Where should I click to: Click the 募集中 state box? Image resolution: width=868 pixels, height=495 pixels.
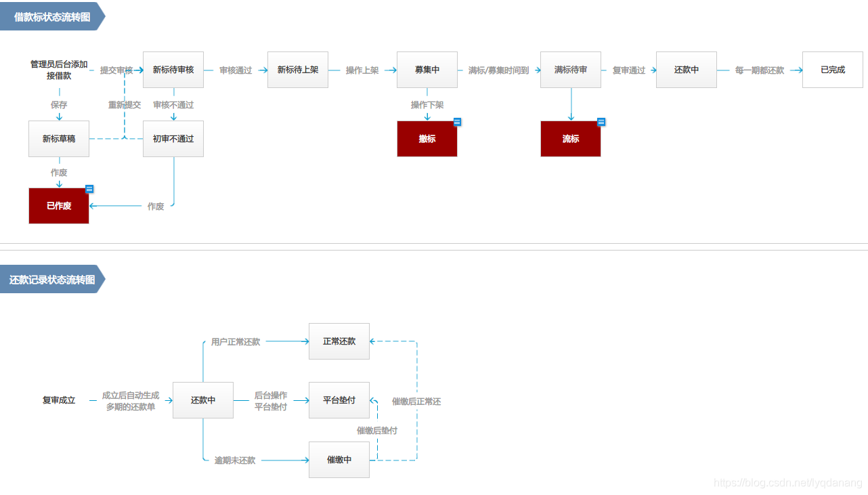click(x=427, y=70)
